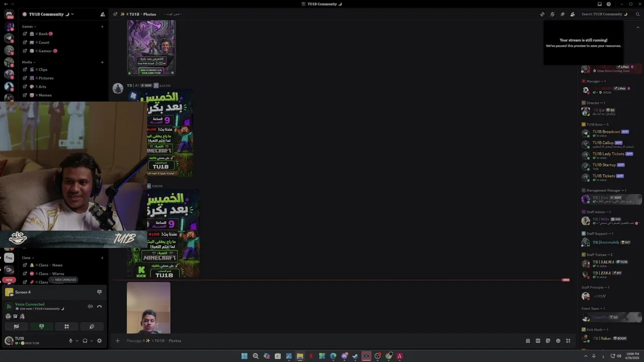Open Windows taskbar Search icon
Viewport: 644px width, 362px height.
tap(256, 356)
